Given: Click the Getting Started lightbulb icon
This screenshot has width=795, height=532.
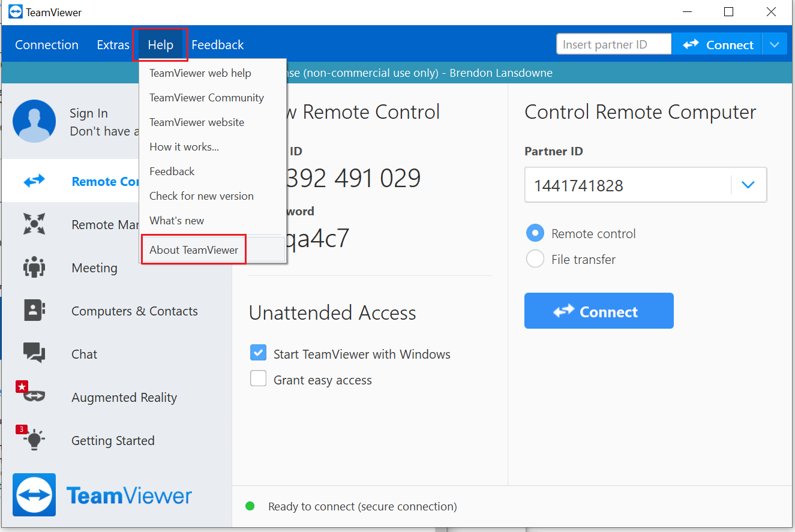Looking at the screenshot, I should click(x=34, y=440).
